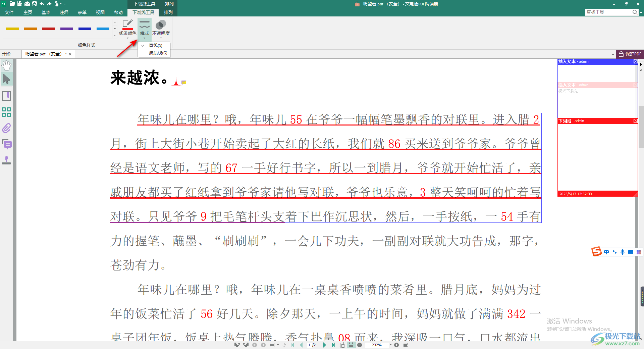
Task: Open 线条颜色 line color picker
Action: [127, 29]
